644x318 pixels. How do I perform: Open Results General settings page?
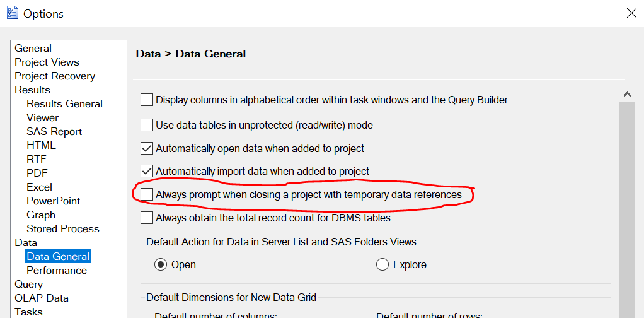[x=64, y=103]
